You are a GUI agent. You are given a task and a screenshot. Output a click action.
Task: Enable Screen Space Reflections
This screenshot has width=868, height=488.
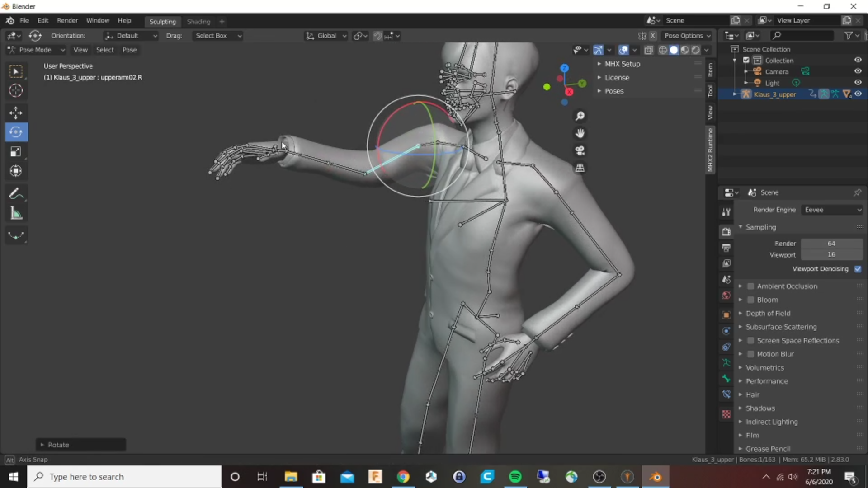(x=750, y=341)
